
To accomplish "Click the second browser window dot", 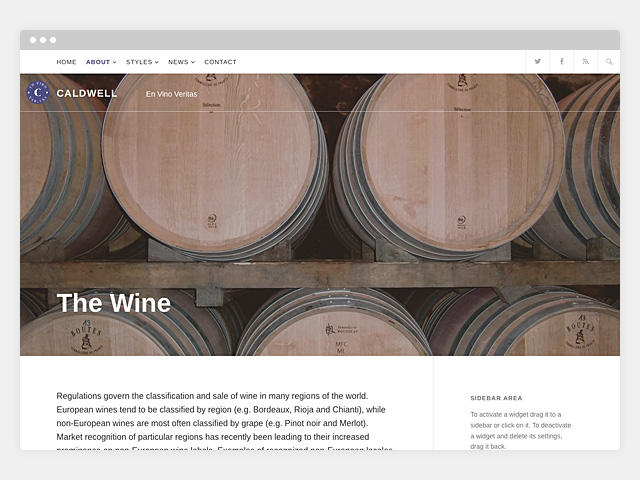I will (x=43, y=40).
